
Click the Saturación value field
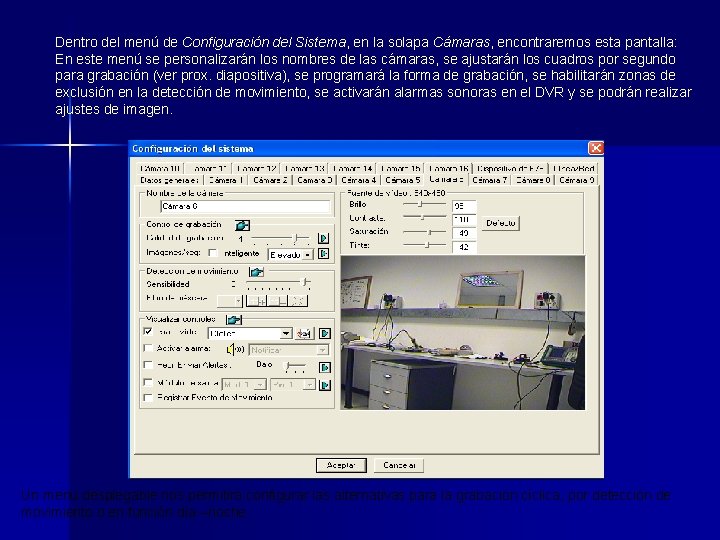click(464, 233)
